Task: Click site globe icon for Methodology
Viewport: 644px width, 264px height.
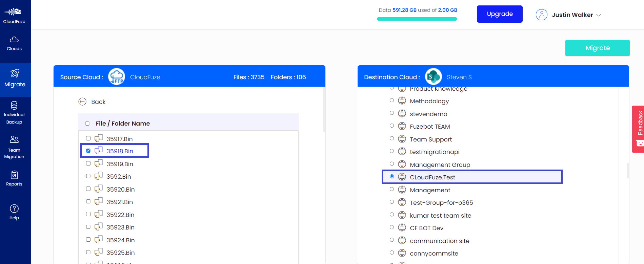Action: (x=402, y=101)
